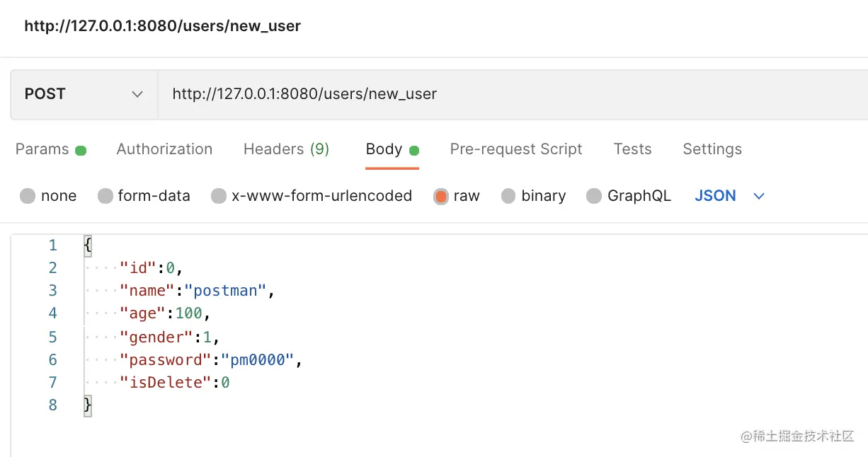Open the Headers (9) tab
Image resolution: width=868 pixels, height=457 pixels.
tap(286, 149)
